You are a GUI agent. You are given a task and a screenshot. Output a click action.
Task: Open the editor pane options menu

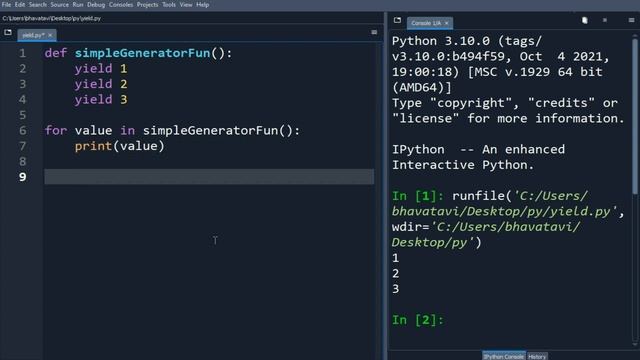(374, 32)
